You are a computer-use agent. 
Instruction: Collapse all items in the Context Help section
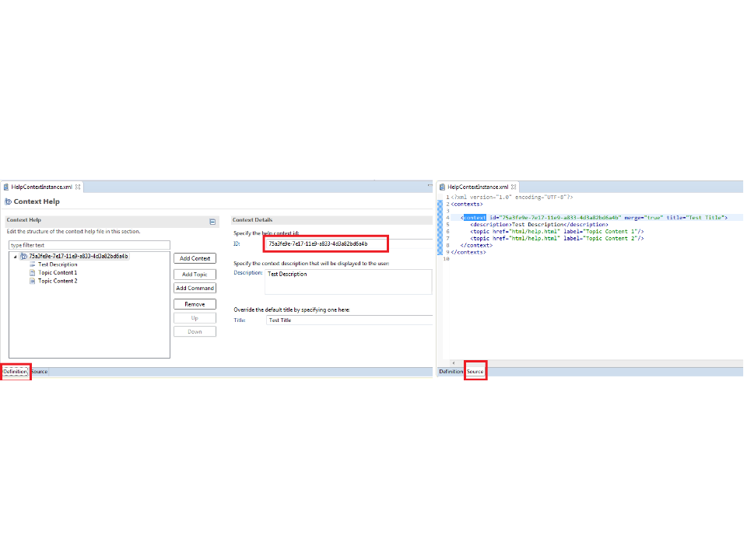212,222
